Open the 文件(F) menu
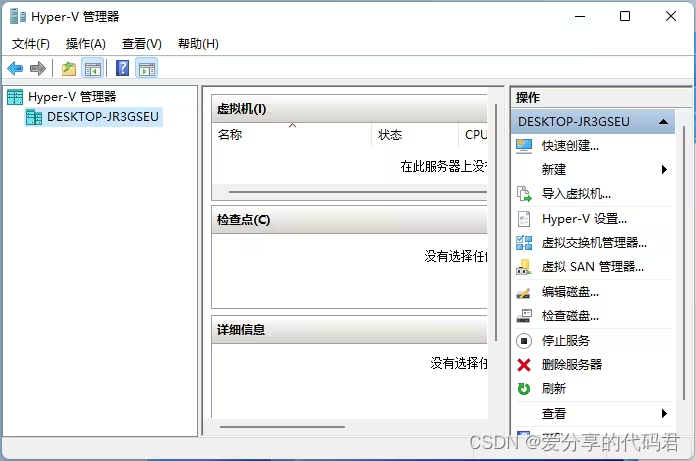696x461 pixels. pyautogui.click(x=31, y=44)
